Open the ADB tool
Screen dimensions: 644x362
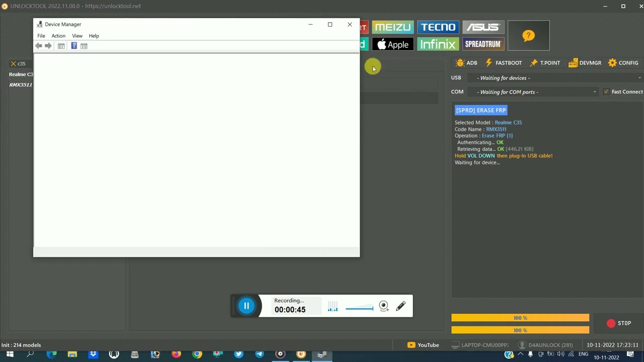466,63
